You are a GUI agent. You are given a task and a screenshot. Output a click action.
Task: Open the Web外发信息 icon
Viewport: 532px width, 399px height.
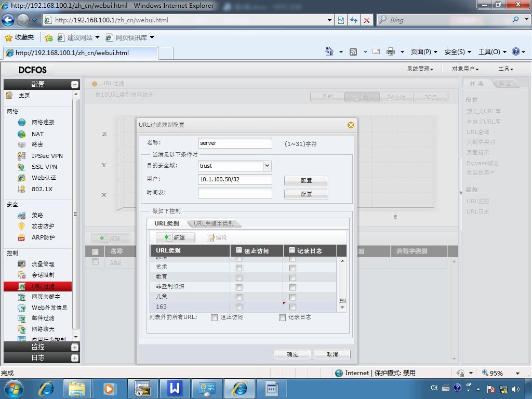pos(22,308)
